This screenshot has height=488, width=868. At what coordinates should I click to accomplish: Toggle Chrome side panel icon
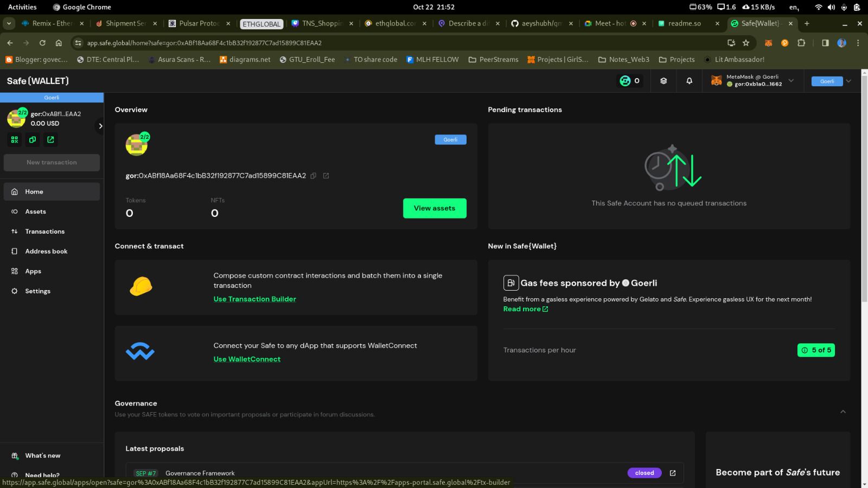click(825, 43)
